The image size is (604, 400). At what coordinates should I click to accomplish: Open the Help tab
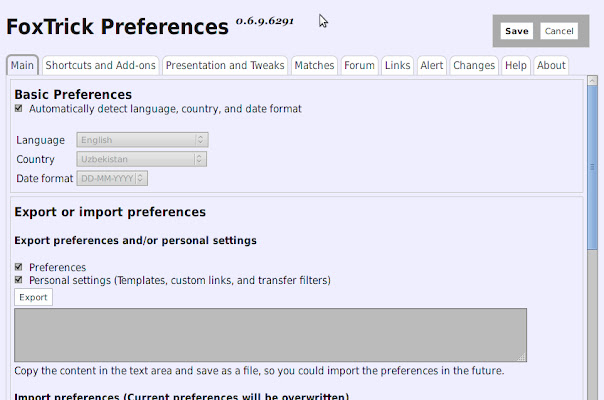[x=515, y=66]
